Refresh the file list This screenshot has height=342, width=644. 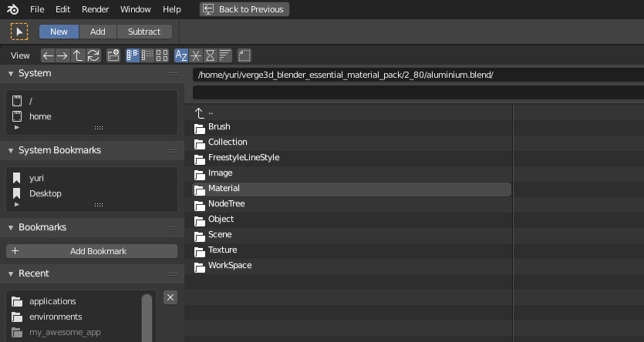93,55
